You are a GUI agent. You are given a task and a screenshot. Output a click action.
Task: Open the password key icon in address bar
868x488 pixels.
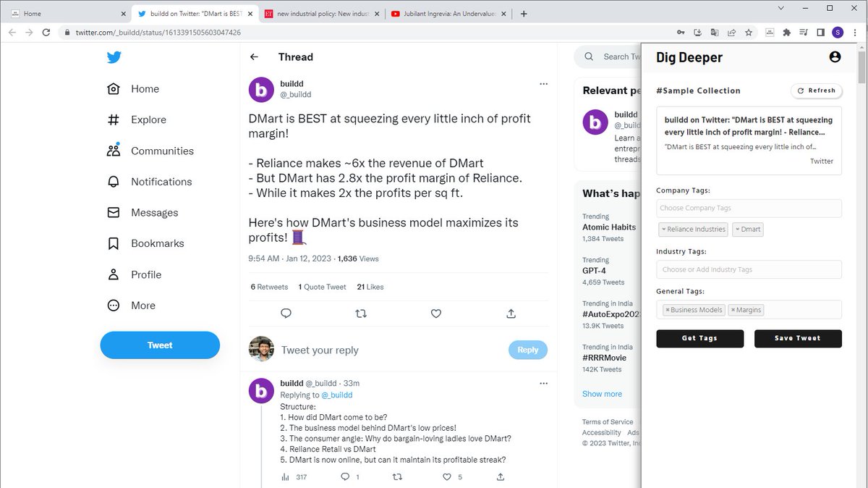click(680, 33)
